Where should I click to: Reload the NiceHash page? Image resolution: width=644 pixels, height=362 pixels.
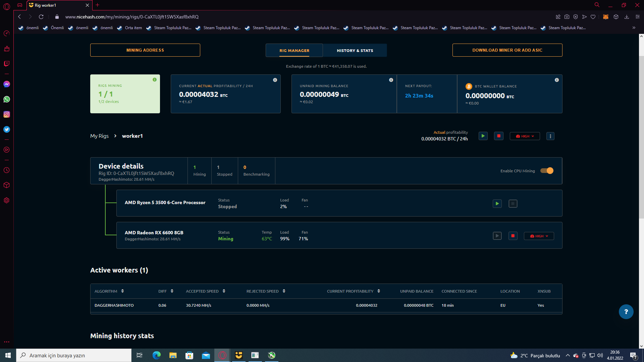[x=41, y=17]
